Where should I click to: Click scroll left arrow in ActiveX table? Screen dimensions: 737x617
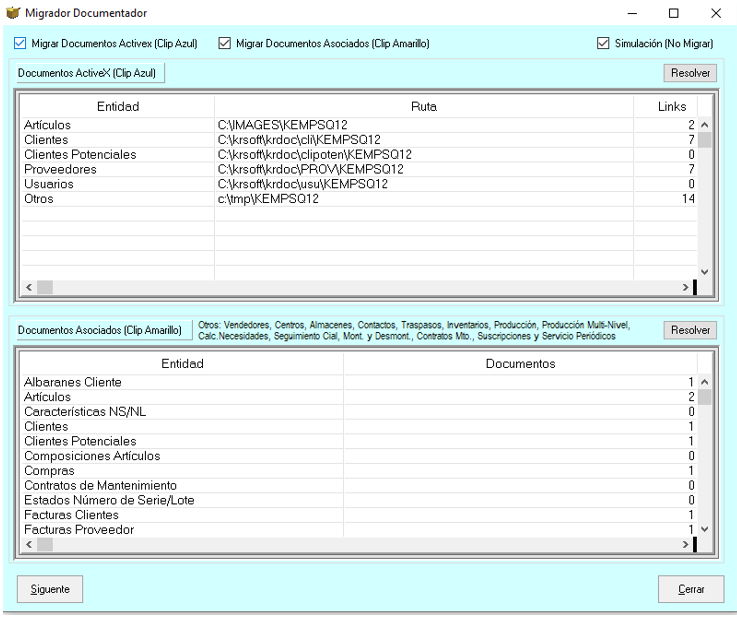click(x=29, y=287)
